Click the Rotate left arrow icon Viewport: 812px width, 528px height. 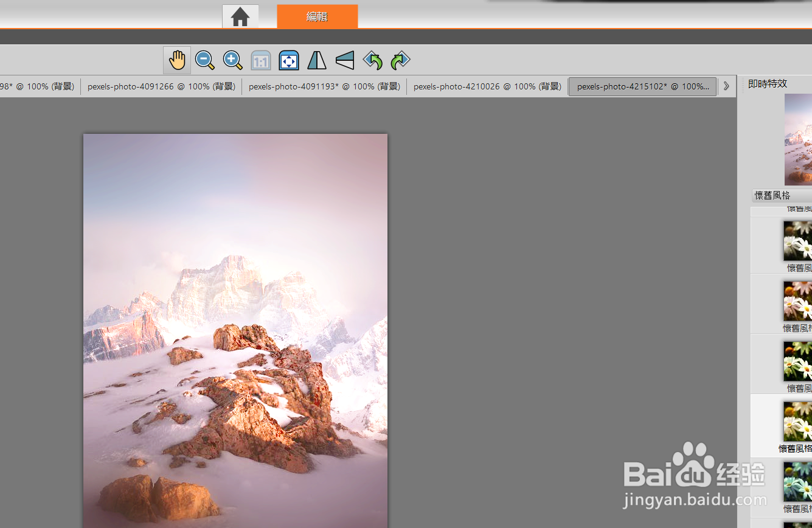pos(373,60)
